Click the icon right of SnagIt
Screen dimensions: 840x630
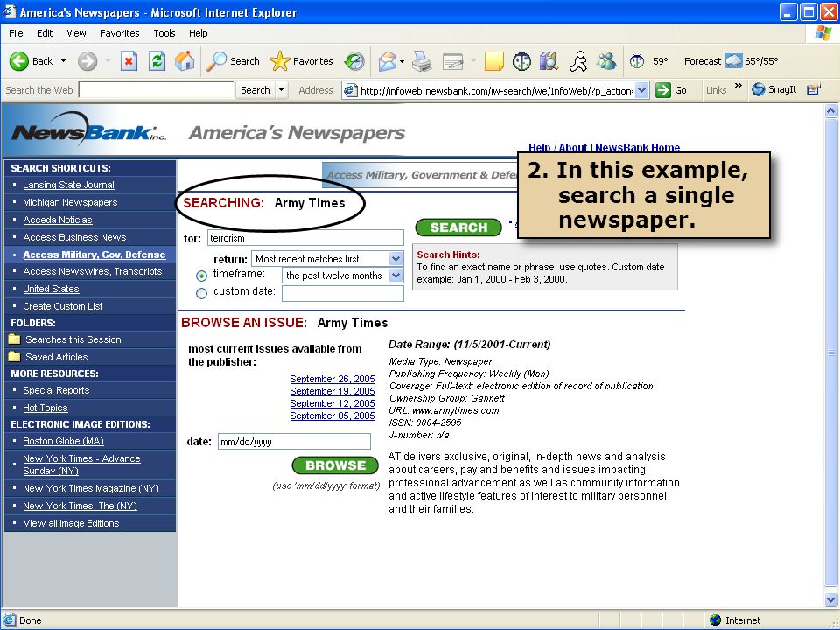814,89
